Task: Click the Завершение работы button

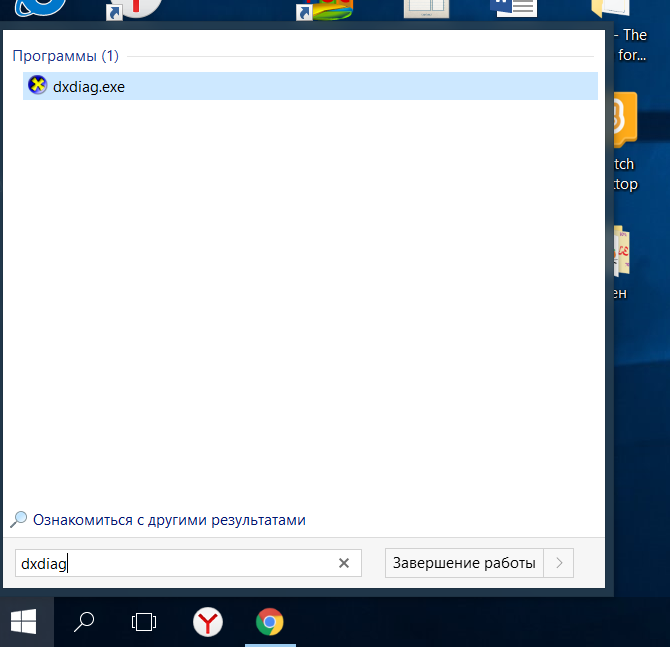Action: pos(464,563)
